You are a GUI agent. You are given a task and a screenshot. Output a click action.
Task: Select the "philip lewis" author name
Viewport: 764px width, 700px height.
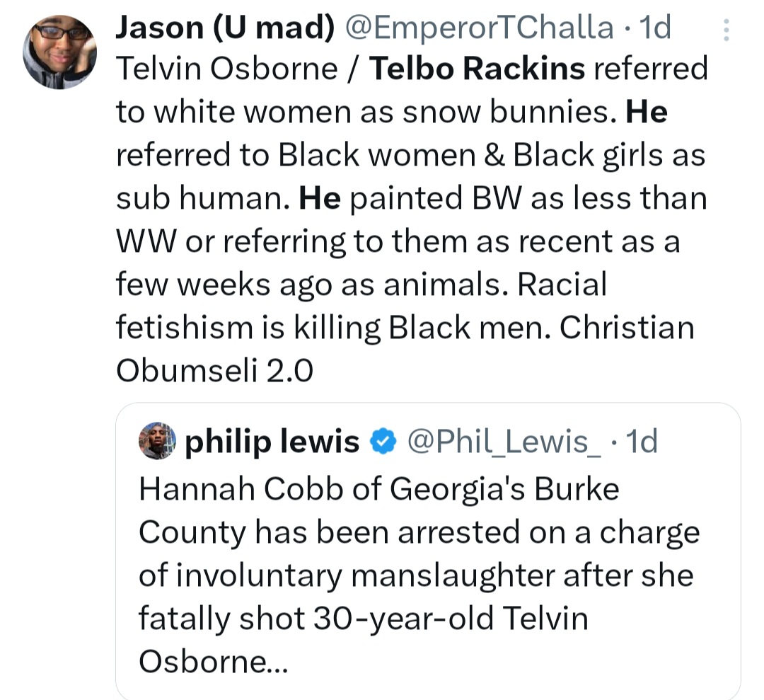272,442
